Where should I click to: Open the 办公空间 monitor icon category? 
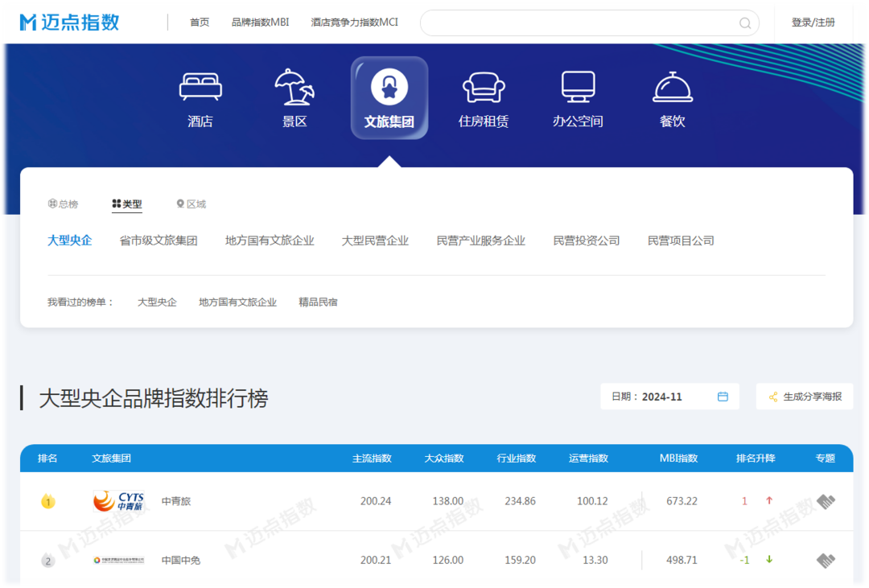tap(578, 87)
